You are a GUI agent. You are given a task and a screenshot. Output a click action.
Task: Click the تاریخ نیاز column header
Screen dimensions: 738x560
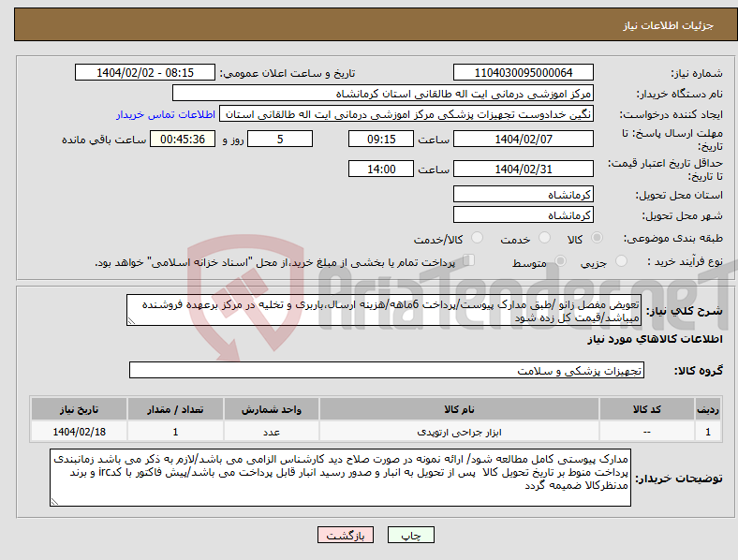(79, 409)
